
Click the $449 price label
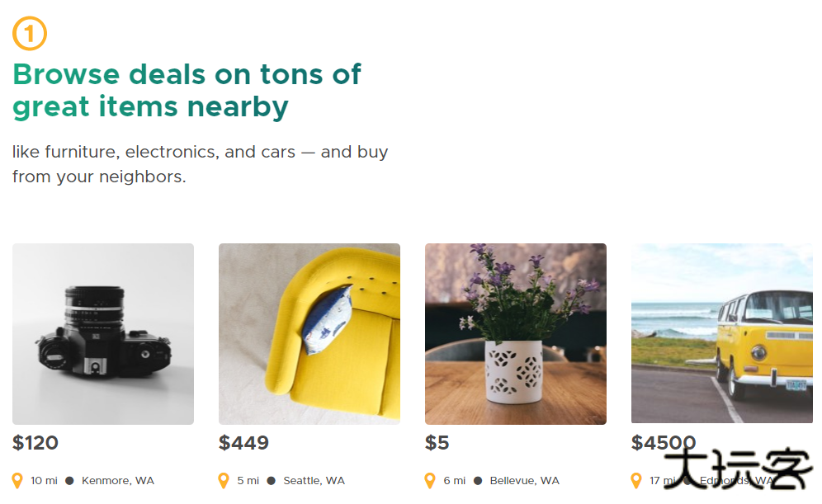point(243,443)
